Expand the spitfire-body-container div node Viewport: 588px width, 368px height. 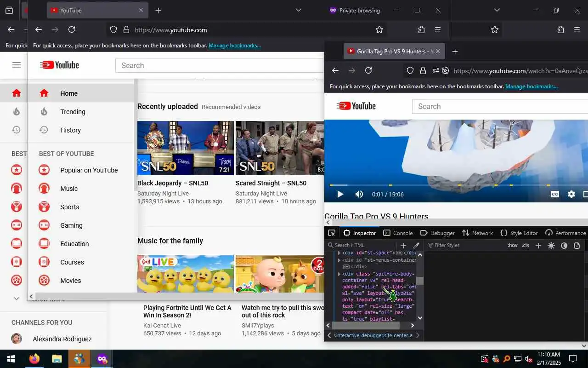[339, 274]
